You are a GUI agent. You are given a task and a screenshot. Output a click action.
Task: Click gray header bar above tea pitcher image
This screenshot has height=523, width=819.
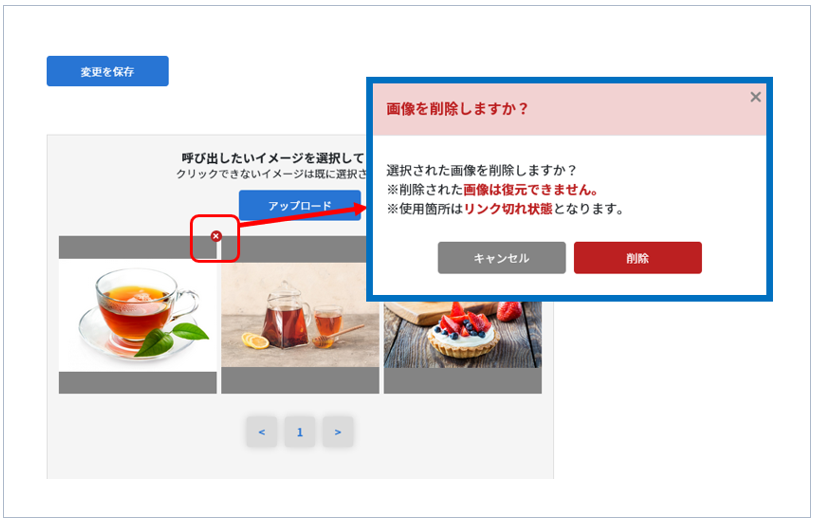point(294,249)
